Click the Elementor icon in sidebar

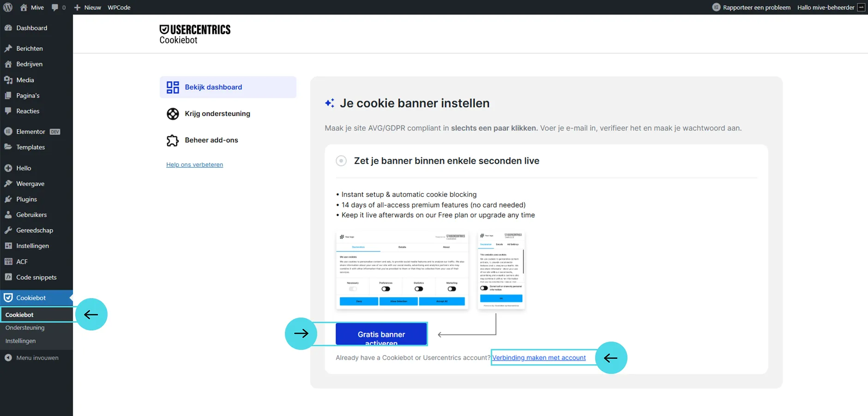pyautogui.click(x=8, y=132)
